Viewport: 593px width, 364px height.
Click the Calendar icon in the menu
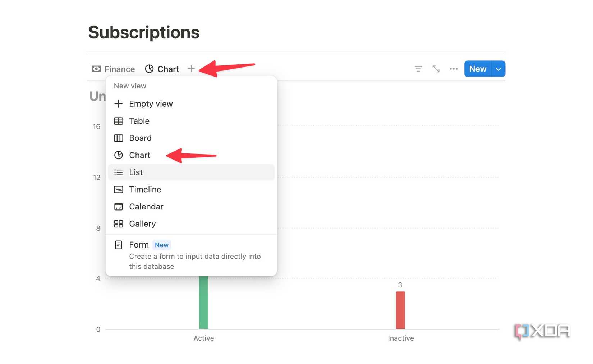click(119, 207)
